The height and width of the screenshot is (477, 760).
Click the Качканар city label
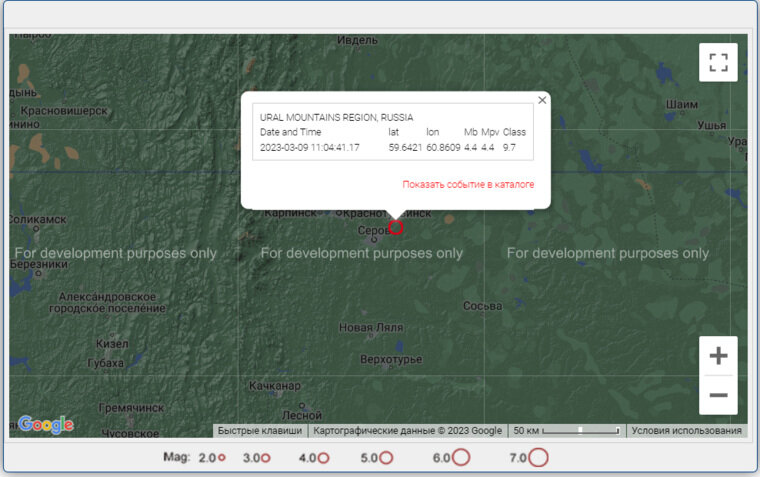[275, 386]
